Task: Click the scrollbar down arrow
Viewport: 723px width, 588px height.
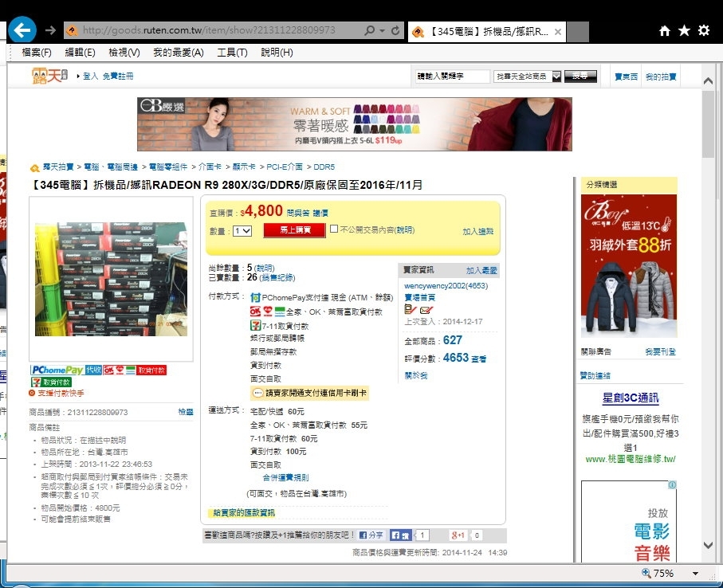Action: tap(708, 545)
